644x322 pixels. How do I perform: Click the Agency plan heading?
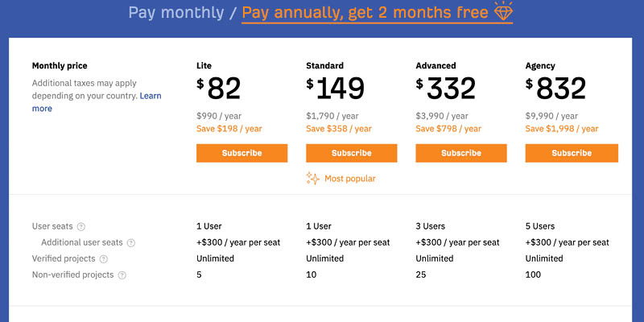[540, 66]
